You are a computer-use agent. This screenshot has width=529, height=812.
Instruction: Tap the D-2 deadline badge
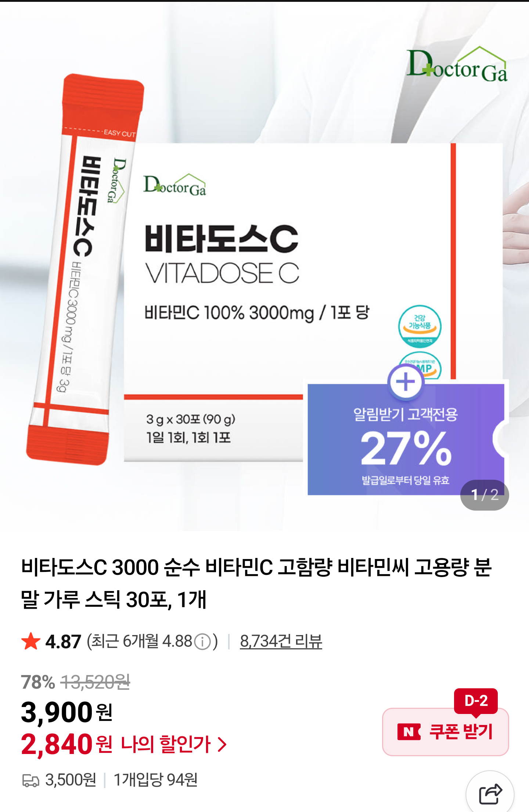[x=476, y=701]
